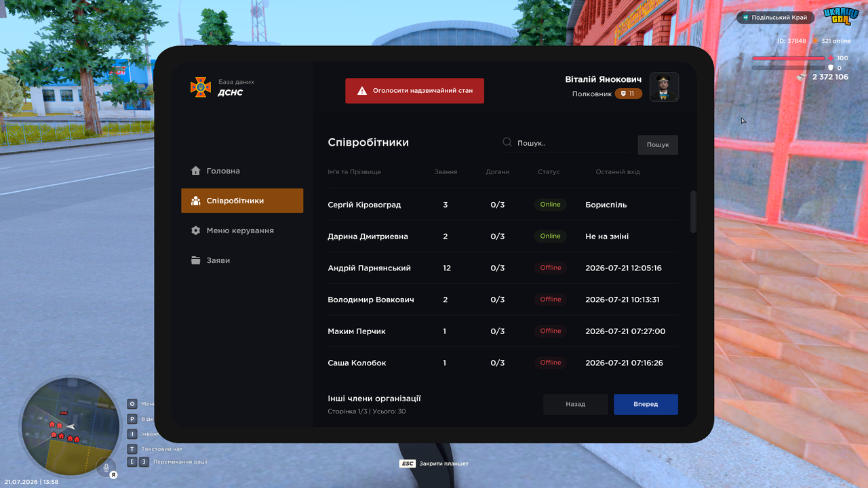
Task: Click the Подільський Край region badge
Action: [x=777, y=18]
